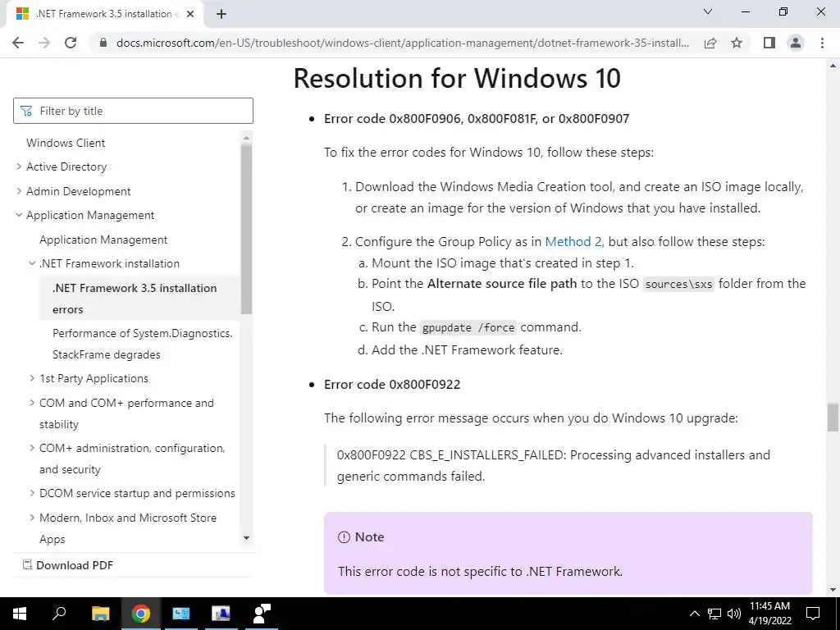Expand 1st Party Applications node
840x630 pixels.
[32, 378]
